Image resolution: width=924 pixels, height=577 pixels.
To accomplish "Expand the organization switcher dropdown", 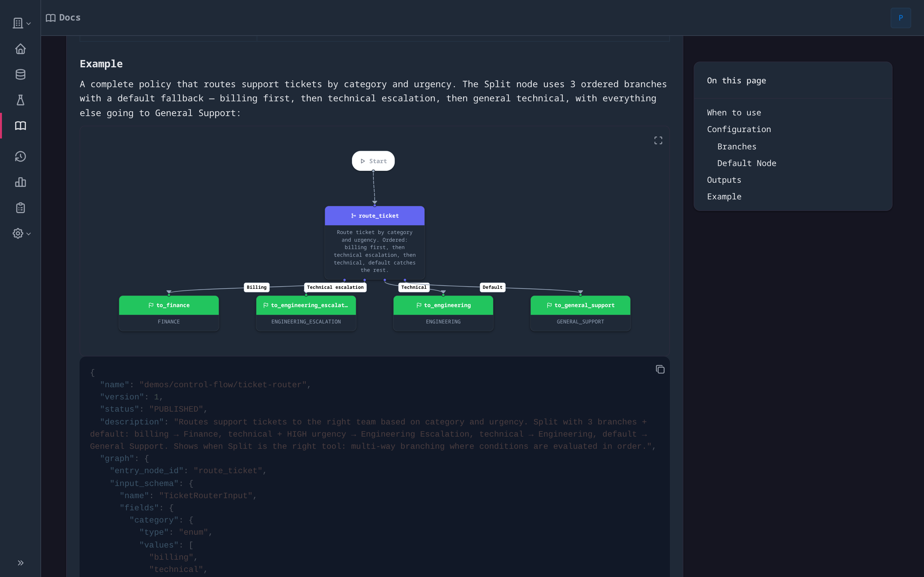I will 21,23.
